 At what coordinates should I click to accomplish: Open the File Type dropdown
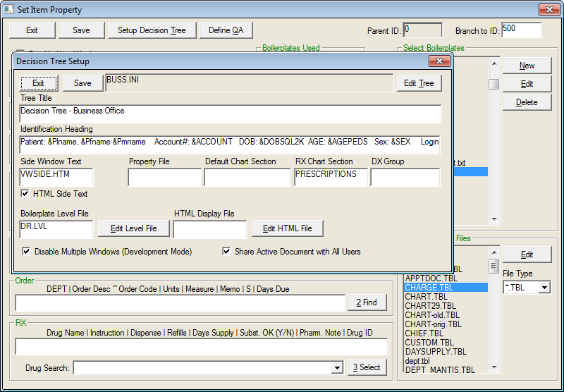544,288
